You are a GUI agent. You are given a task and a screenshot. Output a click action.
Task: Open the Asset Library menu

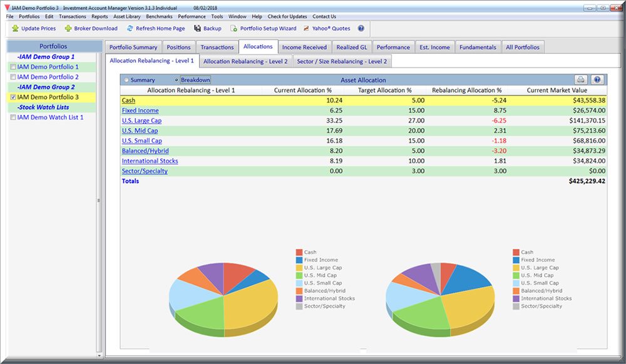[x=127, y=16]
